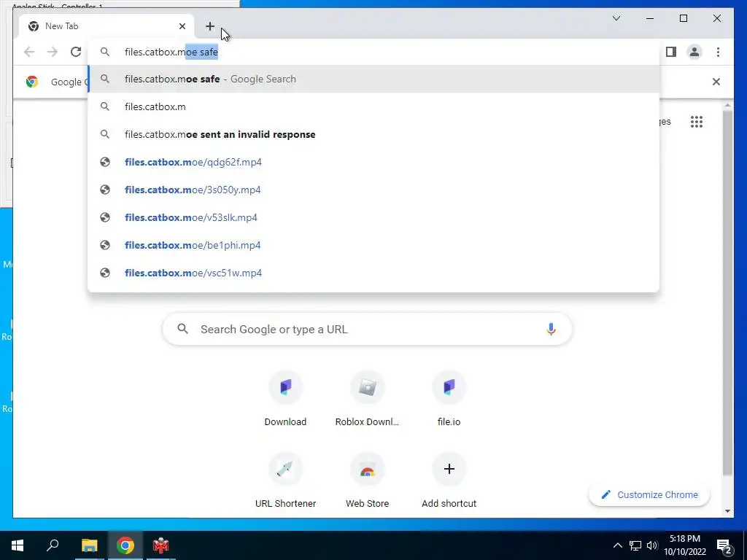This screenshot has height=560, width=747.
Task: Choose the 'files.catbox.m' search suggestion
Action: pyautogui.click(x=373, y=106)
